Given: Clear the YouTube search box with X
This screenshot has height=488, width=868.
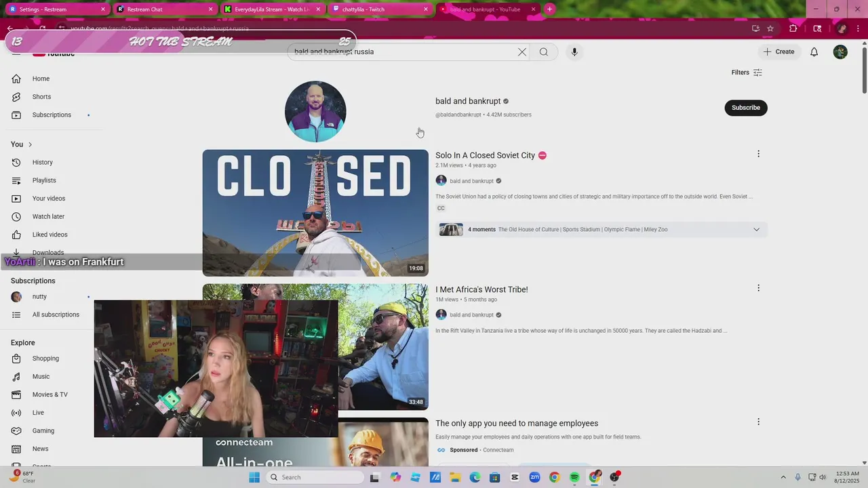Looking at the screenshot, I should click(522, 52).
